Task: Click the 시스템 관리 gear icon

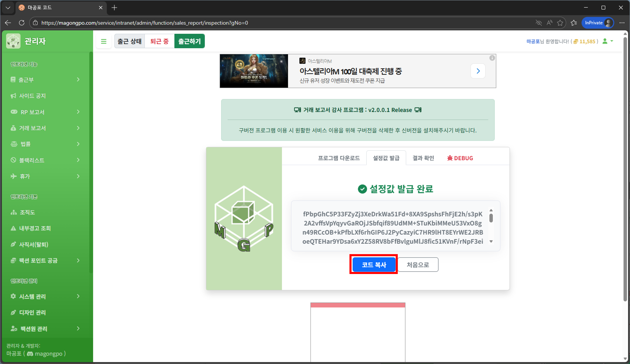Action: [x=13, y=296]
